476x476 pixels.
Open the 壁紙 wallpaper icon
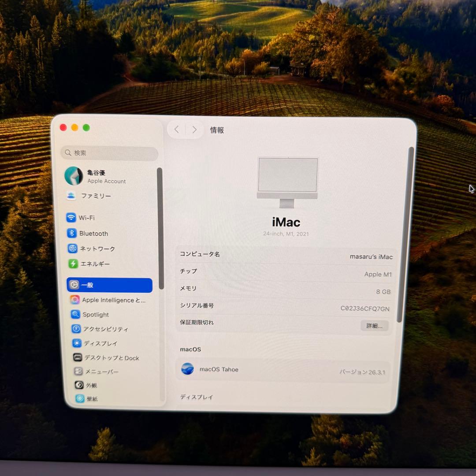click(80, 398)
